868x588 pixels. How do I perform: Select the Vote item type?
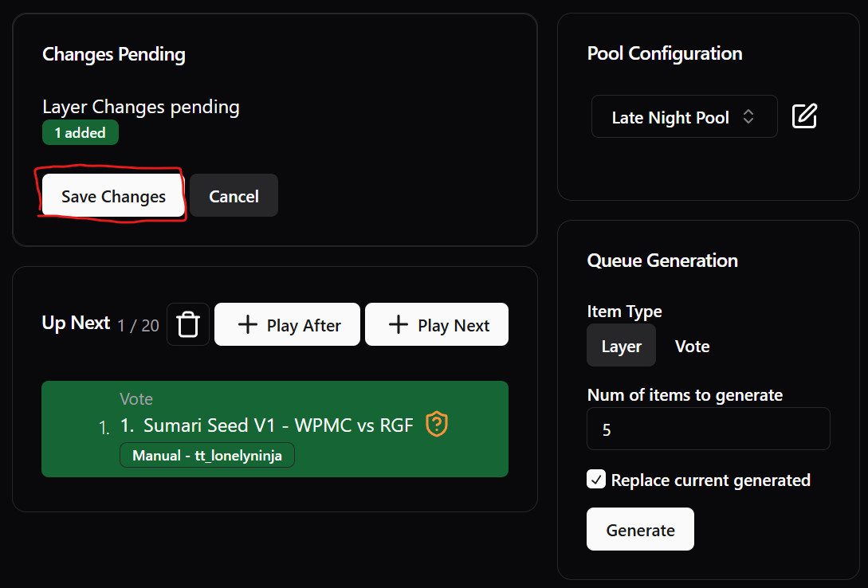692,346
